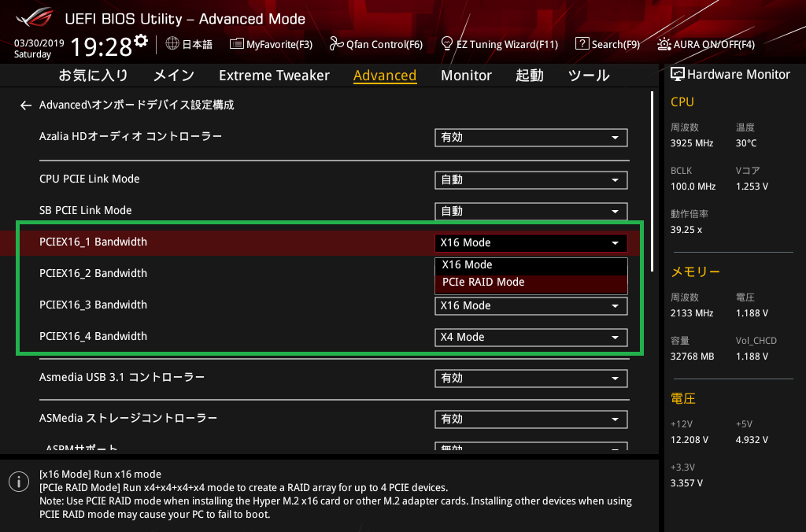Choose X16 Mode in open list
The image size is (806, 532).
coord(531,265)
